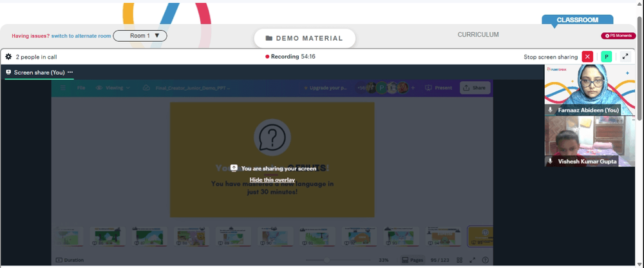644x268 pixels.
Task: Click question mark bubble on slide
Action: pos(272,137)
